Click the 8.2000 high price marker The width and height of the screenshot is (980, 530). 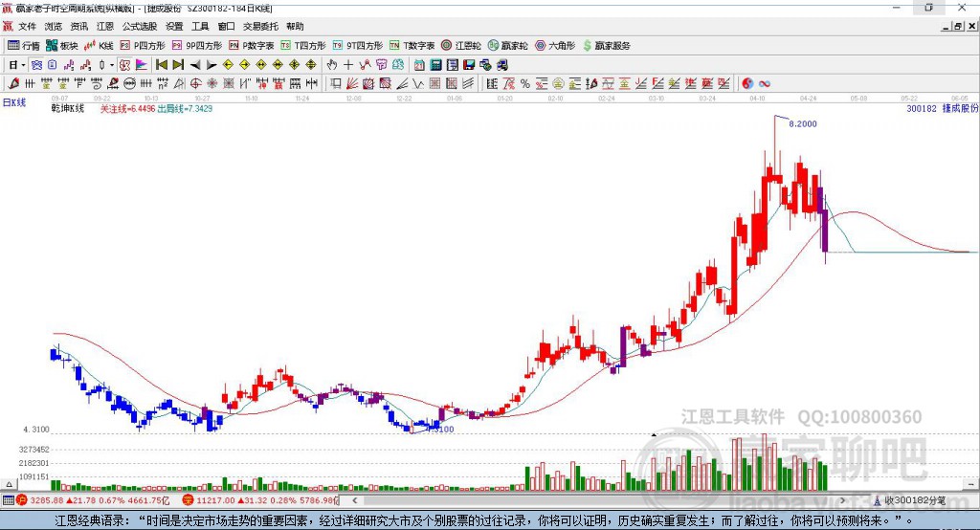(803, 123)
